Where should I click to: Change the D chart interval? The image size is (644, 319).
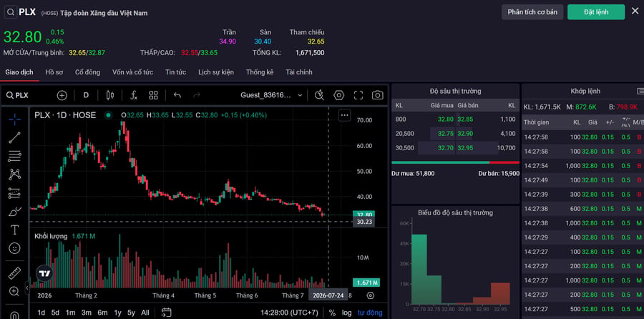tap(87, 95)
